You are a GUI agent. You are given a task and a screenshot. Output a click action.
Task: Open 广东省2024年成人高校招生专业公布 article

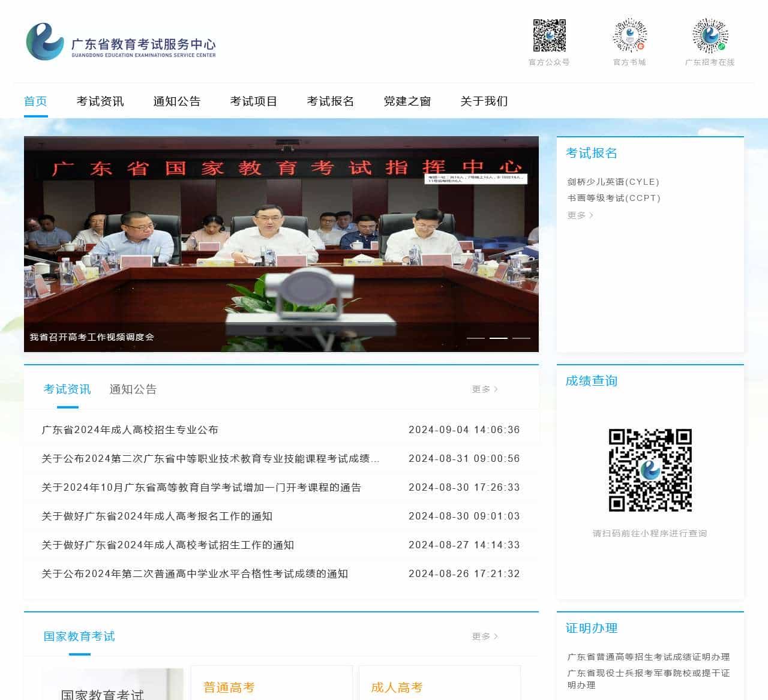click(x=130, y=429)
